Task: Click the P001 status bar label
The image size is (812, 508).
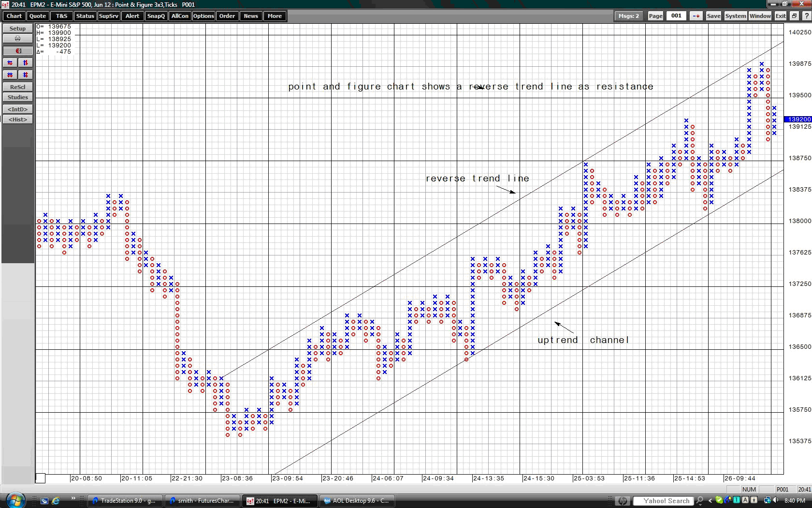Action: (x=783, y=489)
